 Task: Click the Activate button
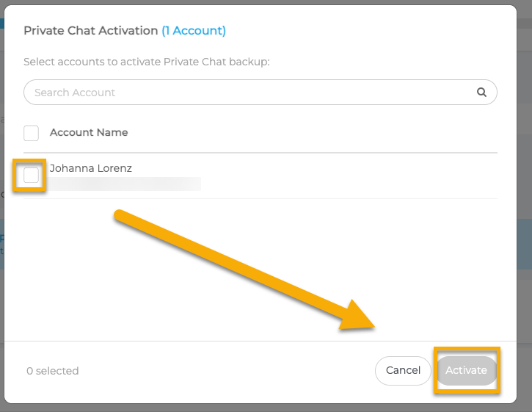point(467,370)
